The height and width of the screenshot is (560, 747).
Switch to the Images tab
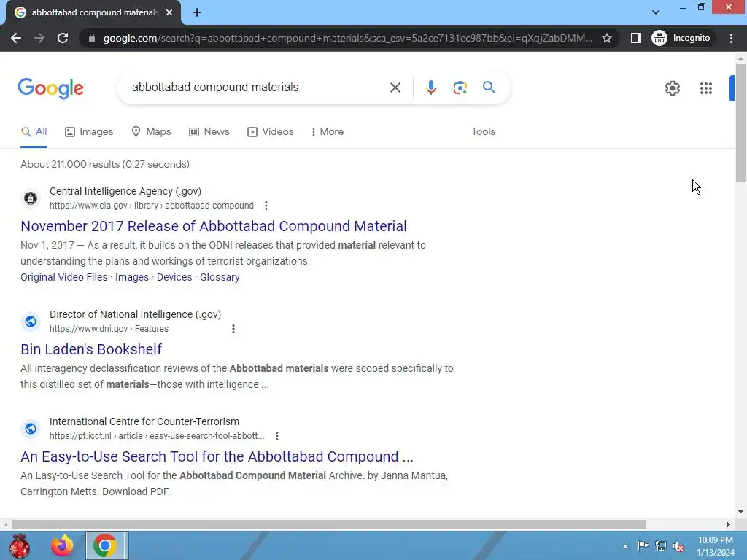tap(89, 132)
